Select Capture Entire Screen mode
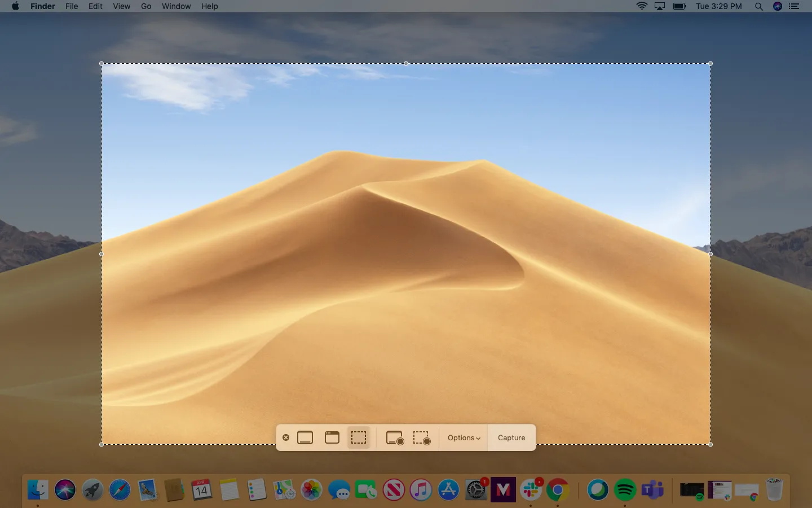812x508 pixels. click(x=305, y=437)
